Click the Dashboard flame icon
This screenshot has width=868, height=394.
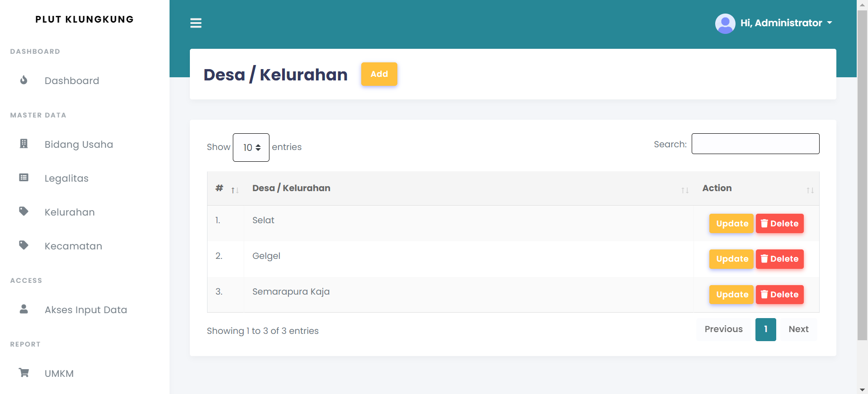[x=24, y=80]
